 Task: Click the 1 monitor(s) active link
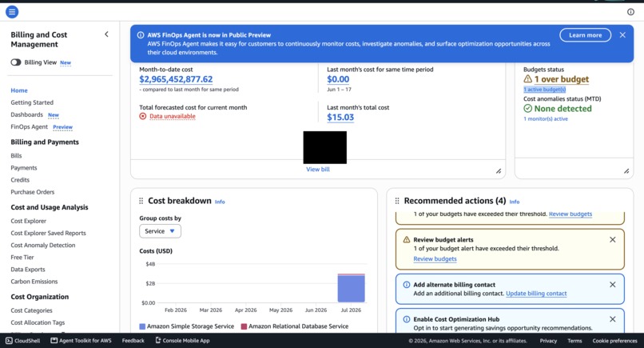(x=546, y=119)
